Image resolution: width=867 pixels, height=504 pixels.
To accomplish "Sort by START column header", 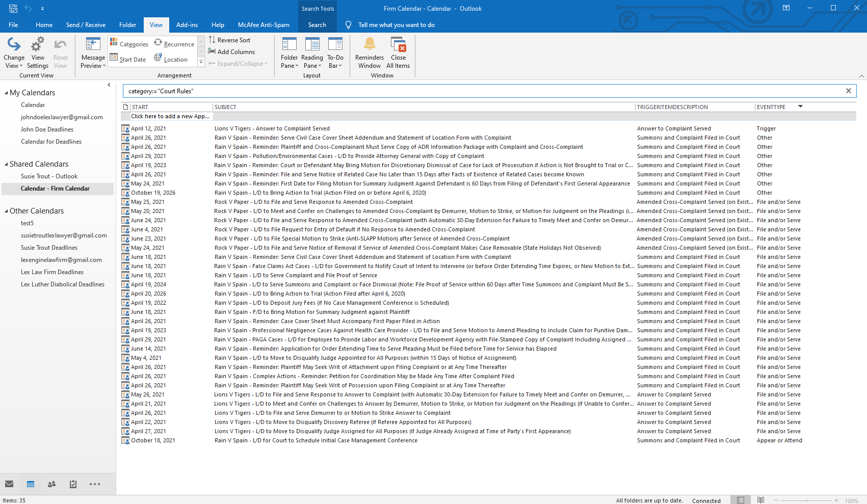I will 171,107.
